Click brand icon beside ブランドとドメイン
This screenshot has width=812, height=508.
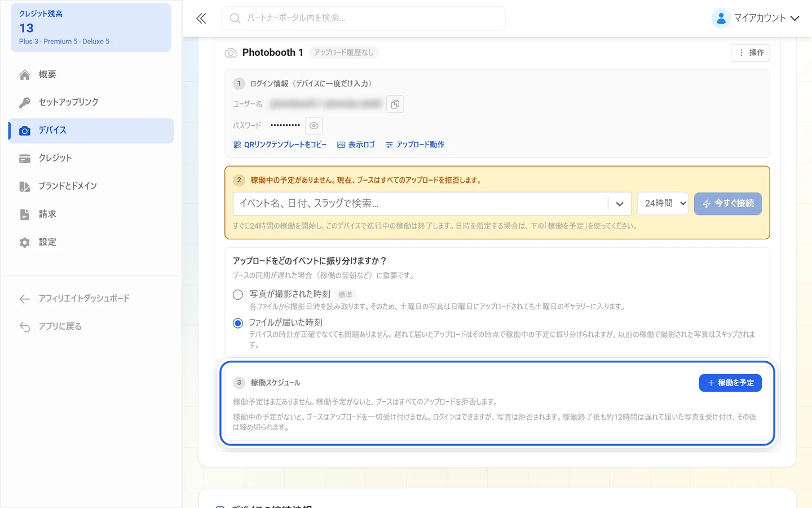25,186
